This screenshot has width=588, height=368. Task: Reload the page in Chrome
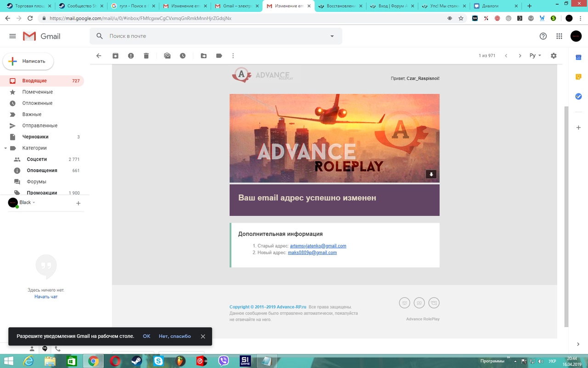(30, 18)
